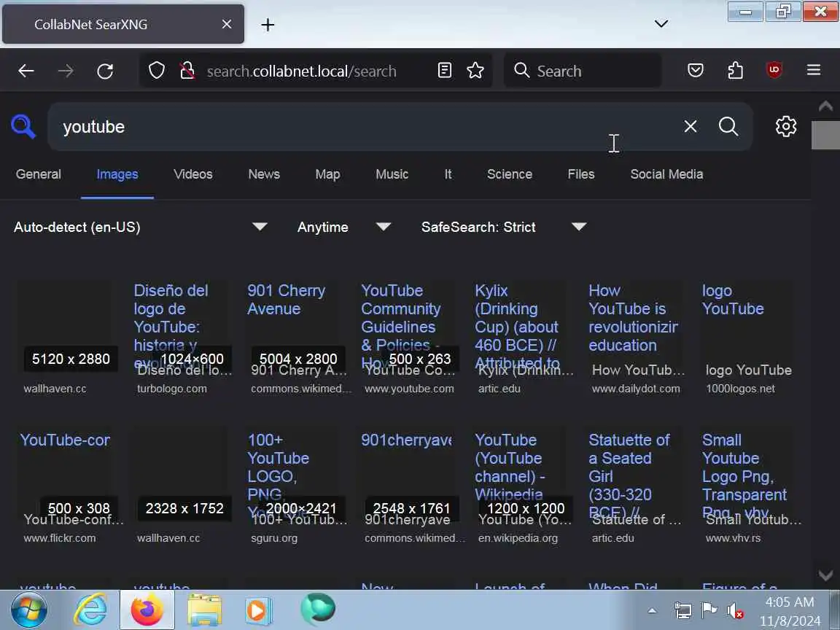Screen dimensions: 840x630
Task: Click the vertical scrollbar thumb
Action: pyautogui.click(x=825, y=135)
